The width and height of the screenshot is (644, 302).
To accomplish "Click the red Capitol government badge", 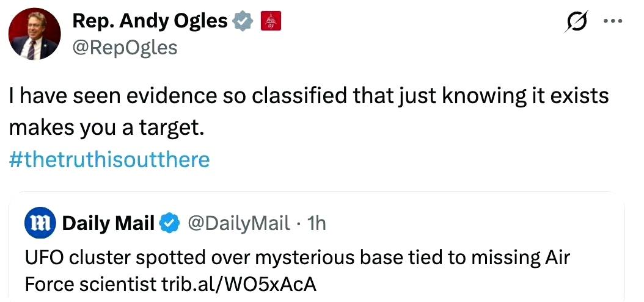I will coord(269,21).
